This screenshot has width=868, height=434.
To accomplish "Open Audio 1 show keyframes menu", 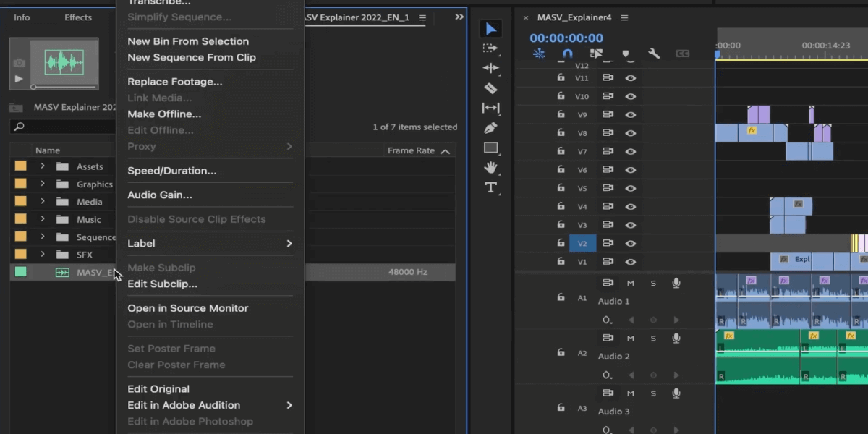I will click(x=608, y=320).
